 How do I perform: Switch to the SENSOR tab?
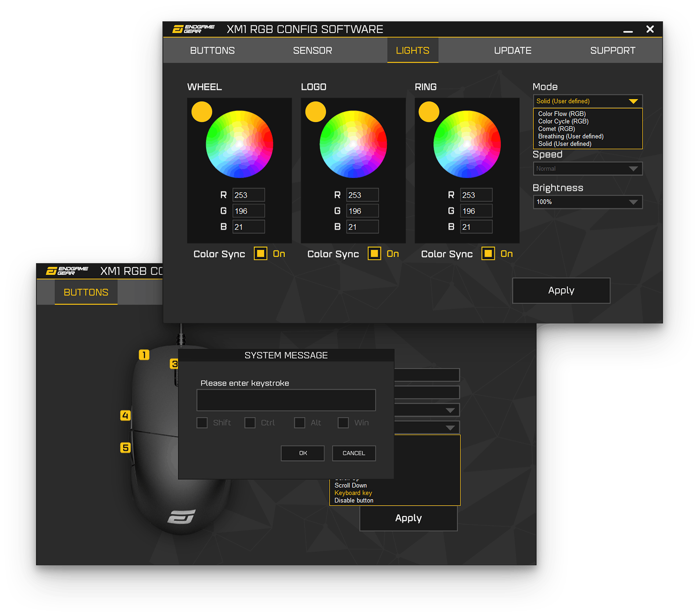click(x=312, y=50)
